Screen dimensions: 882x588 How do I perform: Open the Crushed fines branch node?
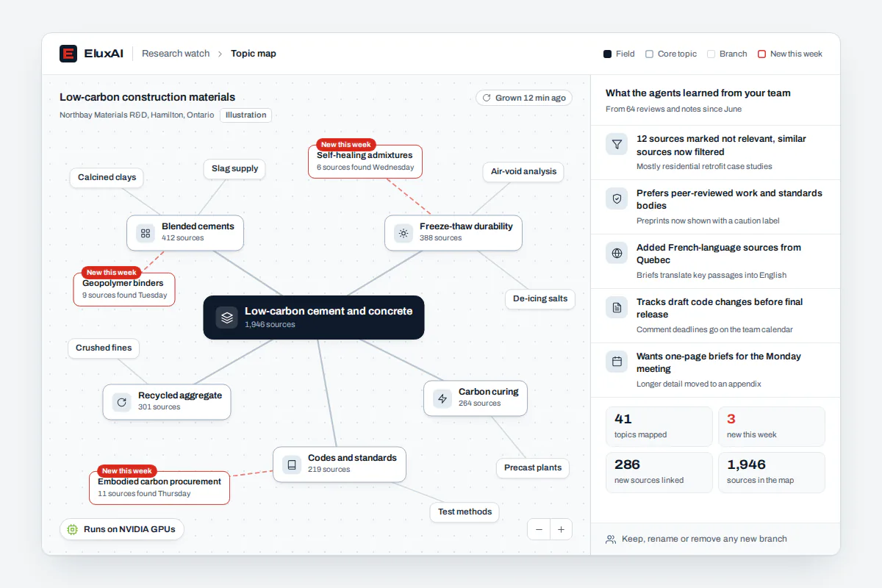tap(104, 348)
